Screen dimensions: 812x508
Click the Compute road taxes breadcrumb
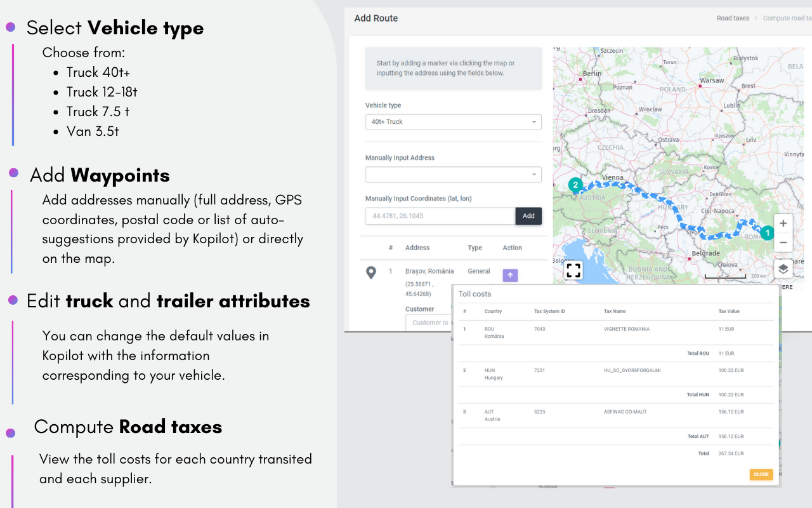[x=787, y=18]
